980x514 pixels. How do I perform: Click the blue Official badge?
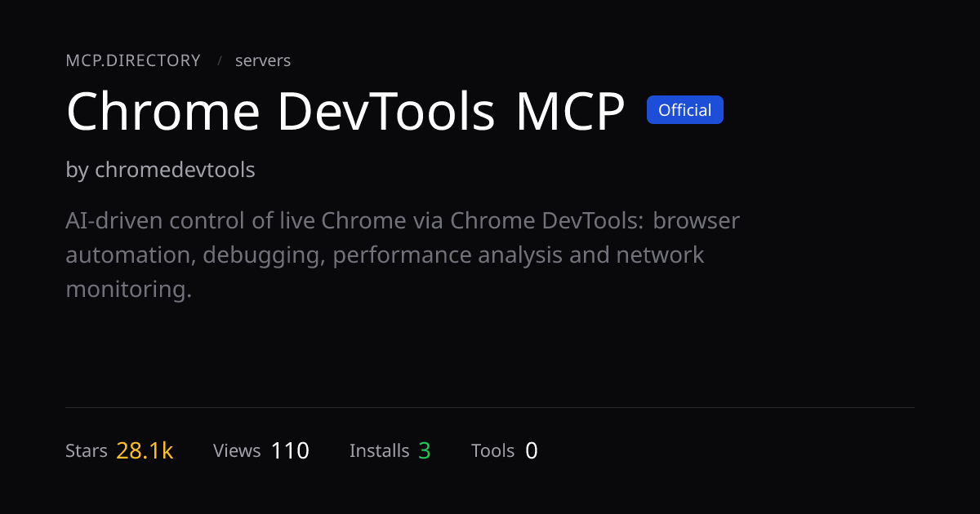tap(685, 110)
